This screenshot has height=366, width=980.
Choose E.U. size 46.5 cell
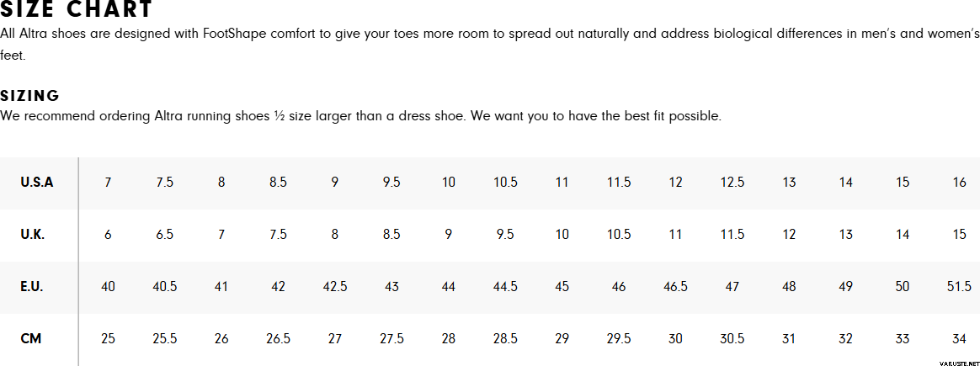coord(675,287)
